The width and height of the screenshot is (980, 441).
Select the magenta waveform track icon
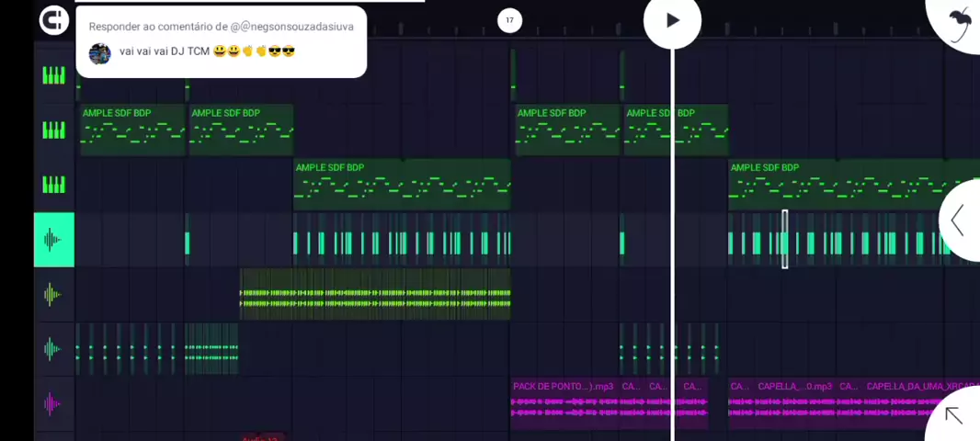click(54, 404)
